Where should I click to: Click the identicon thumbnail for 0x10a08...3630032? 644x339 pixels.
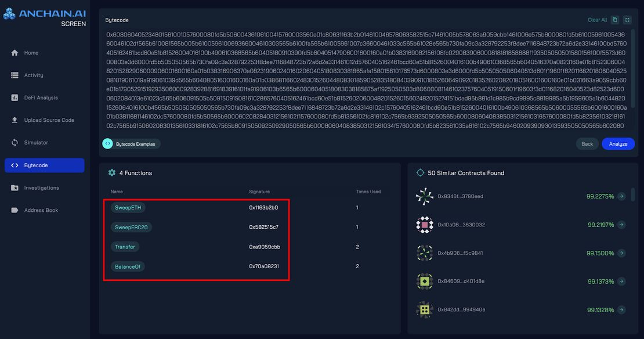[424, 224]
